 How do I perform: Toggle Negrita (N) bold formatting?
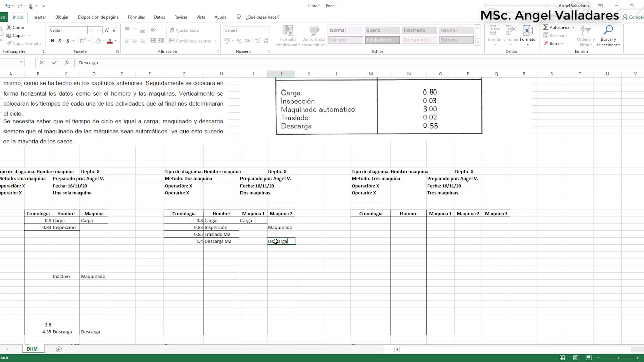click(x=52, y=41)
